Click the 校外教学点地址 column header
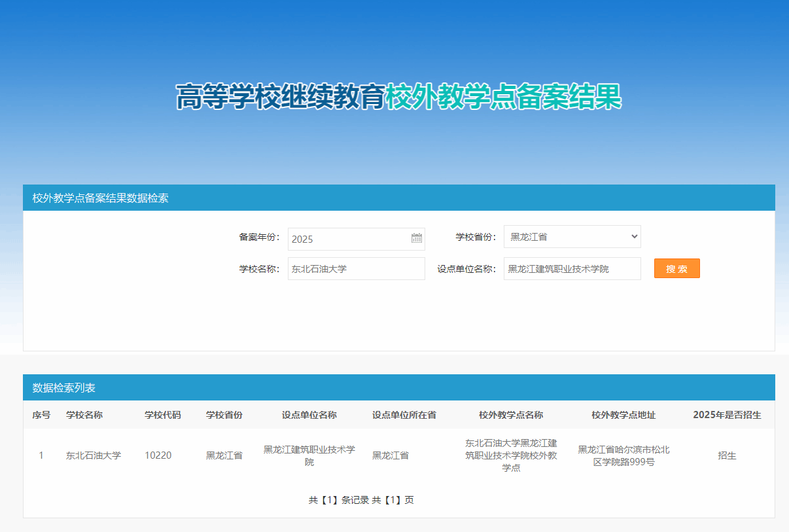The image size is (789, 532). click(x=623, y=415)
